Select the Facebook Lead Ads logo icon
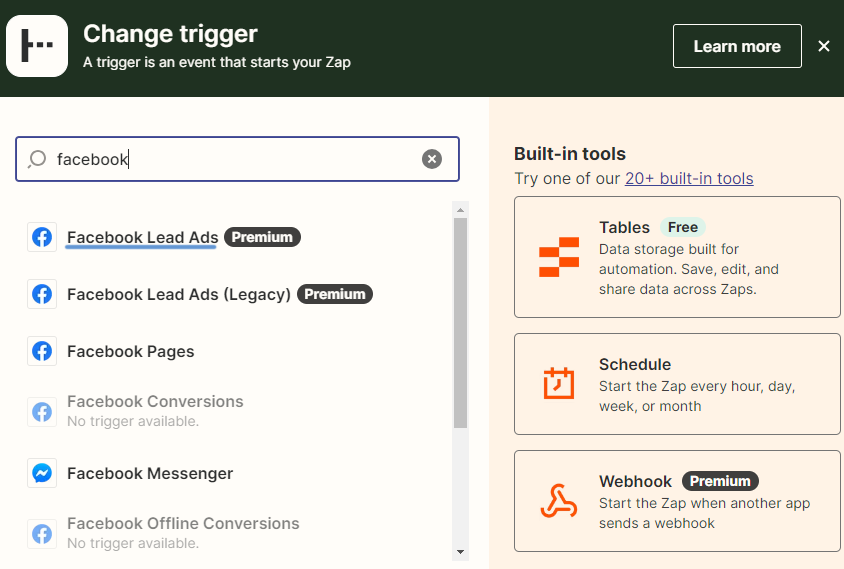844x569 pixels. pyautogui.click(x=42, y=237)
